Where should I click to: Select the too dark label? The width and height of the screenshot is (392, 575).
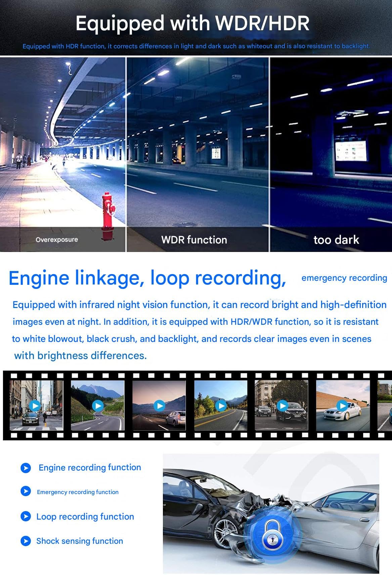point(336,240)
